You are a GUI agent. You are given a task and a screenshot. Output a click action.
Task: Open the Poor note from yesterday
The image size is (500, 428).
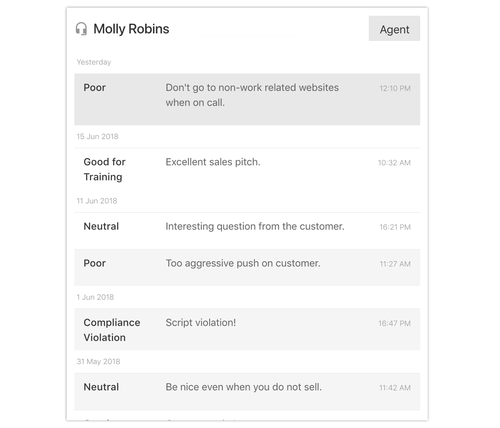247,99
